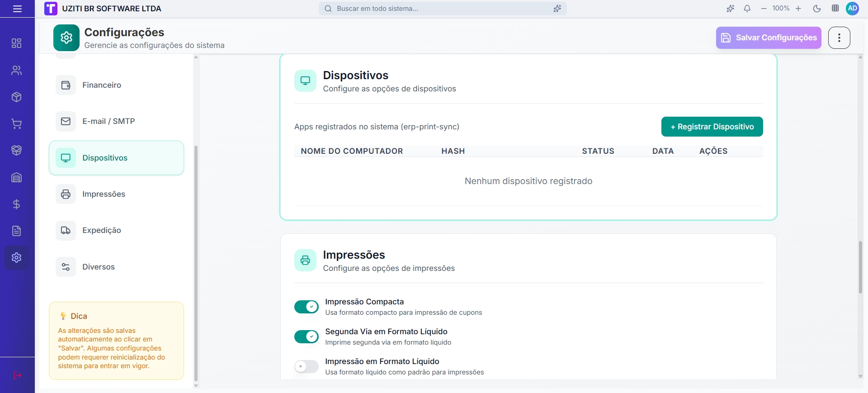Click the red logout icon in the sidebar

(17, 375)
